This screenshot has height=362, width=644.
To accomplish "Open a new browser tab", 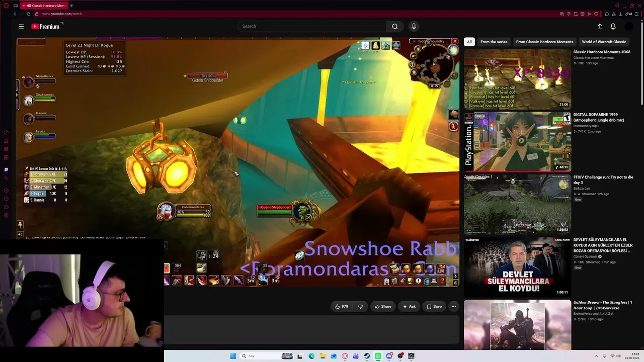I will tap(71, 6).
